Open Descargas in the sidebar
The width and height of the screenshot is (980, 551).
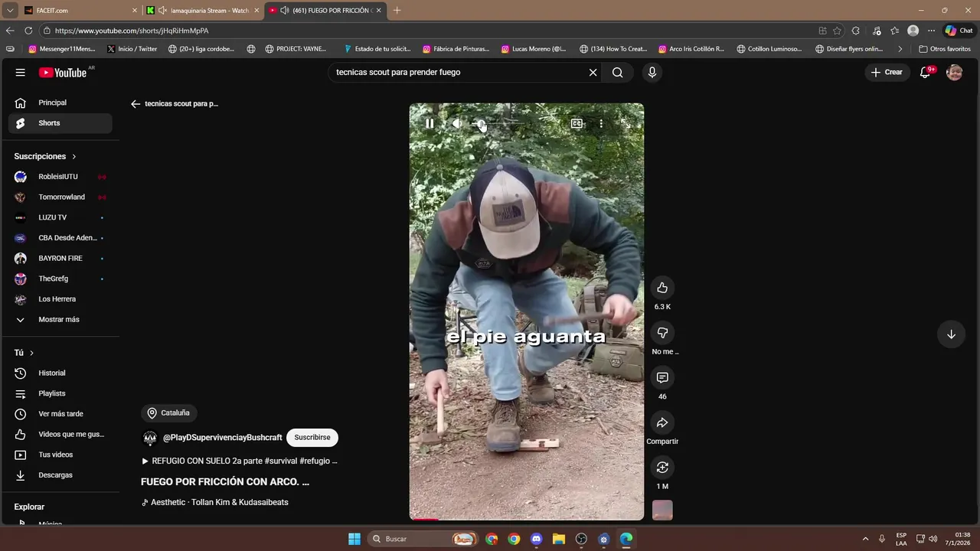(x=60, y=475)
